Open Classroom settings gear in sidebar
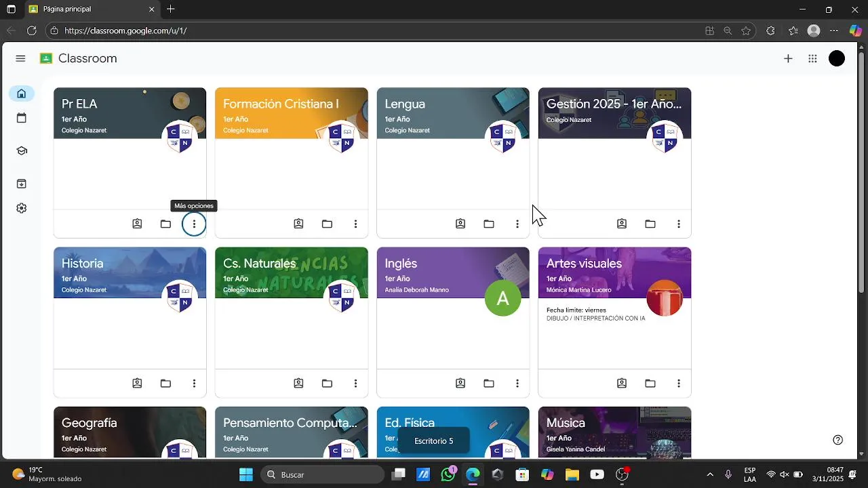Image resolution: width=868 pixels, height=488 pixels. click(x=22, y=208)
